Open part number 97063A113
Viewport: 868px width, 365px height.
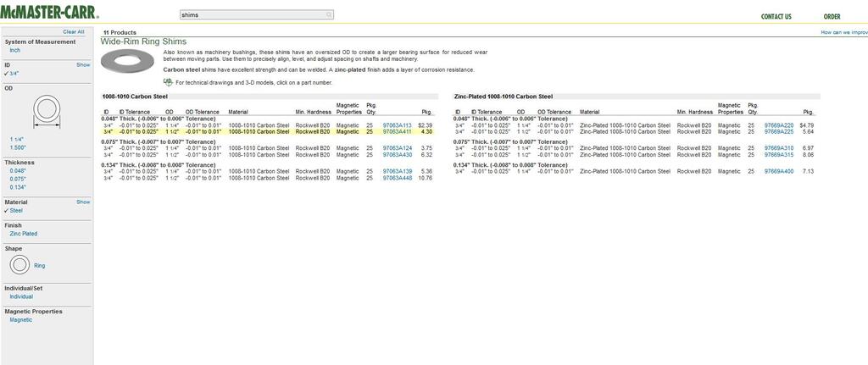pos(398,125)
